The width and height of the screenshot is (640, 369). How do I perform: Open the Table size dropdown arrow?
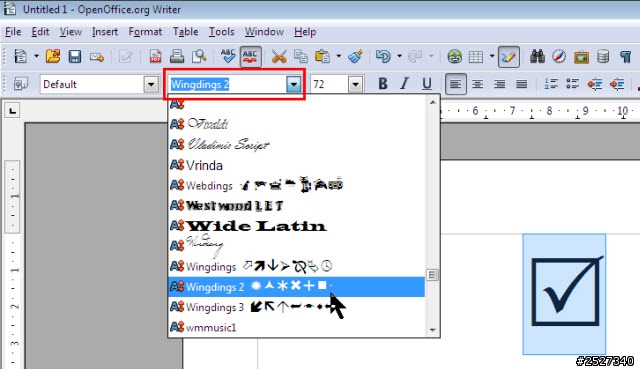point(492,56)
